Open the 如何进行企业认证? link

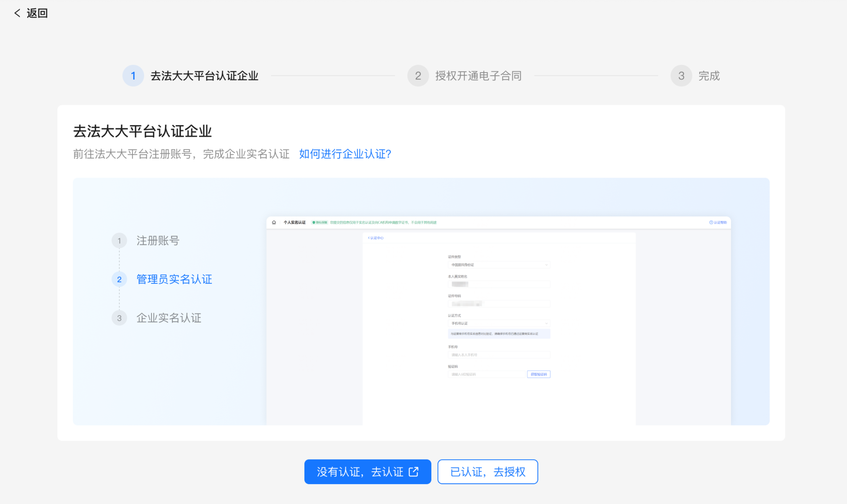[345, 154]
